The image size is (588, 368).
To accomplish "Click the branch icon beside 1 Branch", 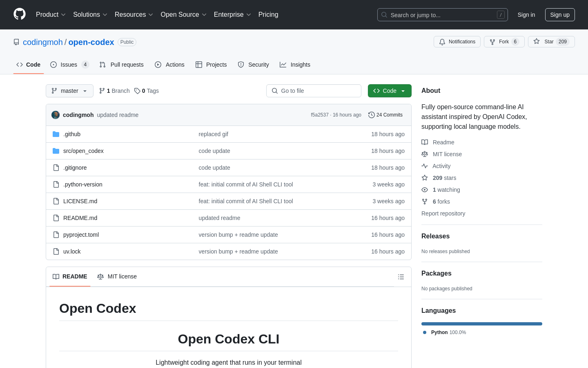I will tap(102, 91).
